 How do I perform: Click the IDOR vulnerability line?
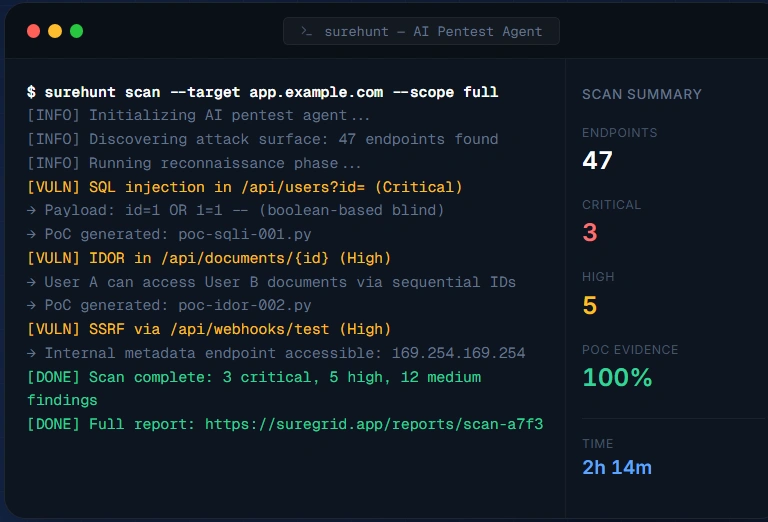[x=209, y=258]
